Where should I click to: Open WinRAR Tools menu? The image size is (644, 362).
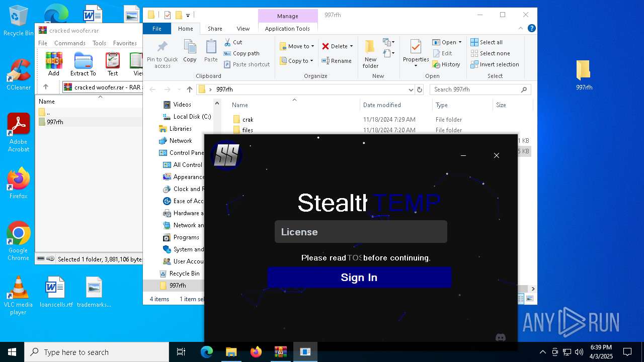tap(99, 43)
